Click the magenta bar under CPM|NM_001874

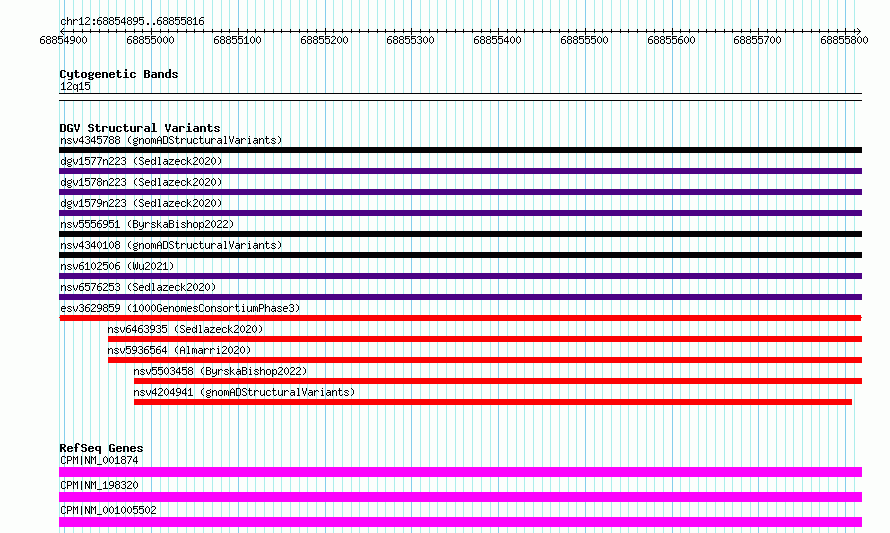460,472
